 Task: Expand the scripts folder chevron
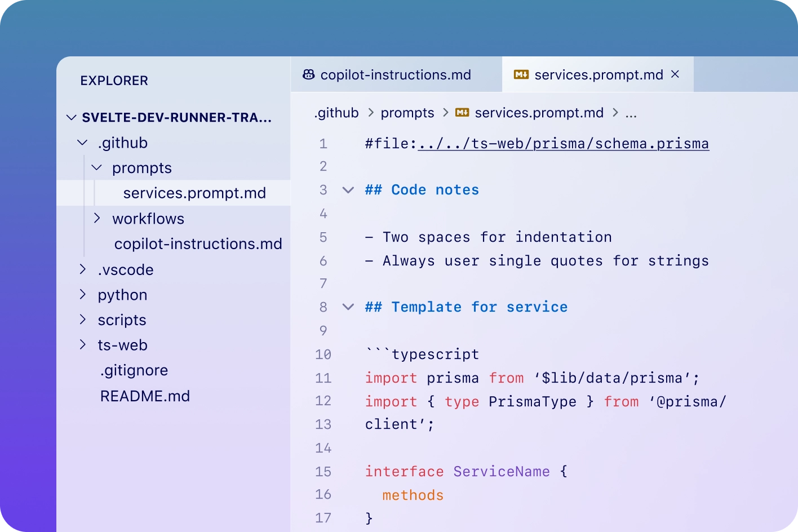point(82,320)
